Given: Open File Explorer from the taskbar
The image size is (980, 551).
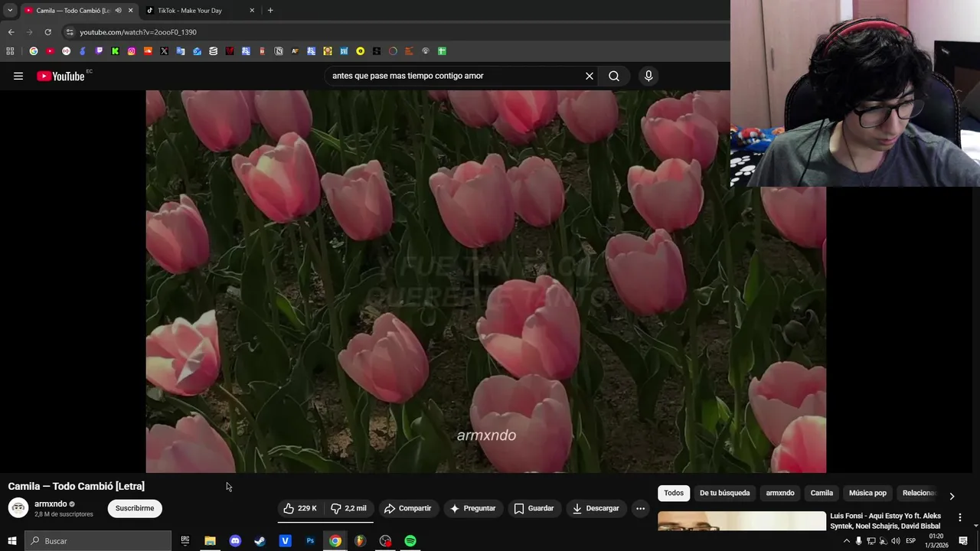Looking at the screenshot, I should 210,541.
